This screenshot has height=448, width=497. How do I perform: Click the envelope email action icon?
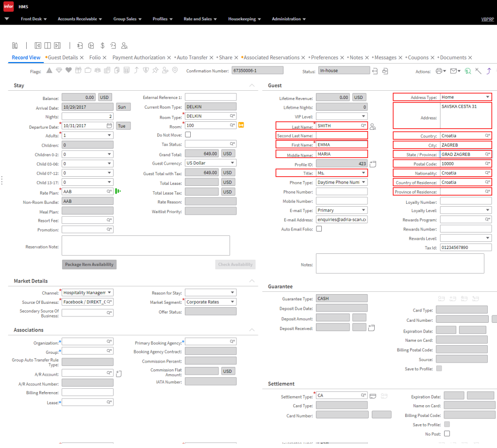point(454,71)
